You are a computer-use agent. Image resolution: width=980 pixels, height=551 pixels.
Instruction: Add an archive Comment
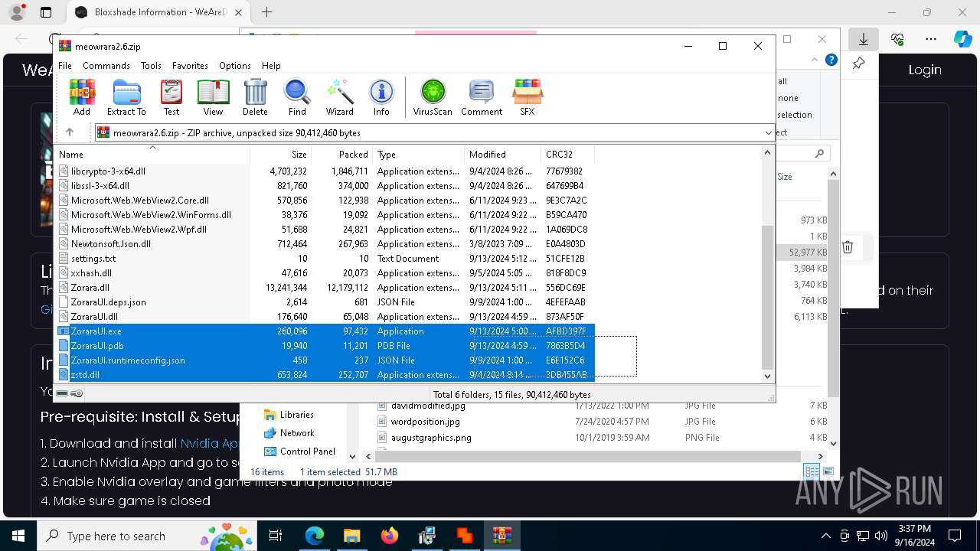click(x=482, y=97)
